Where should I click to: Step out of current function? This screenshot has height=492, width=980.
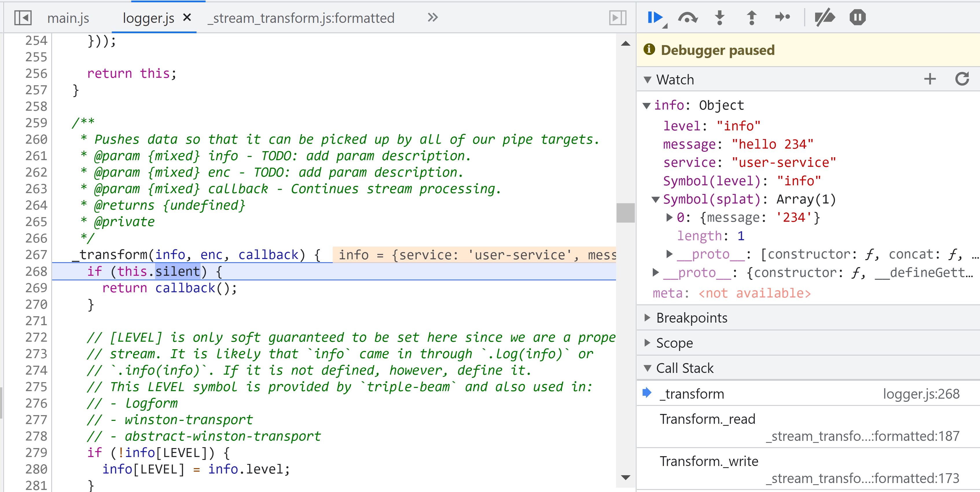pyautogui.click(x=751, y=18)
